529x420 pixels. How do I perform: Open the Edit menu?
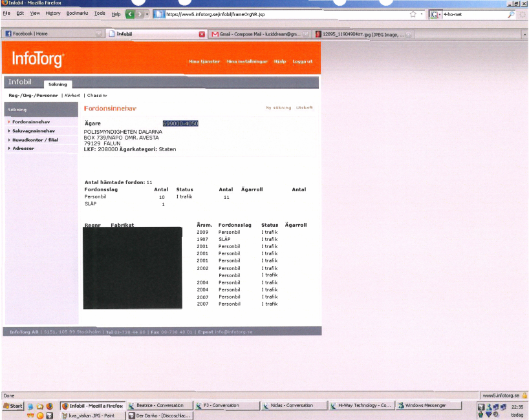pos(20,14)
